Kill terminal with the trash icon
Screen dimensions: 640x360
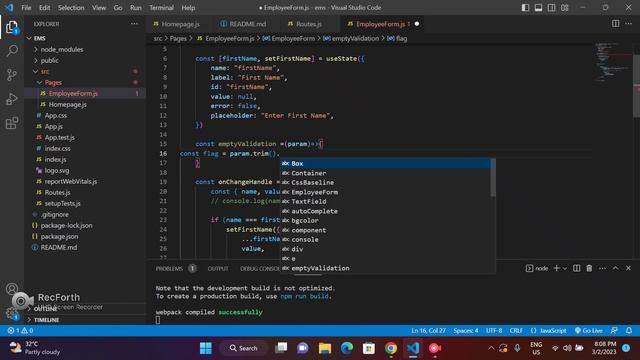589,268
